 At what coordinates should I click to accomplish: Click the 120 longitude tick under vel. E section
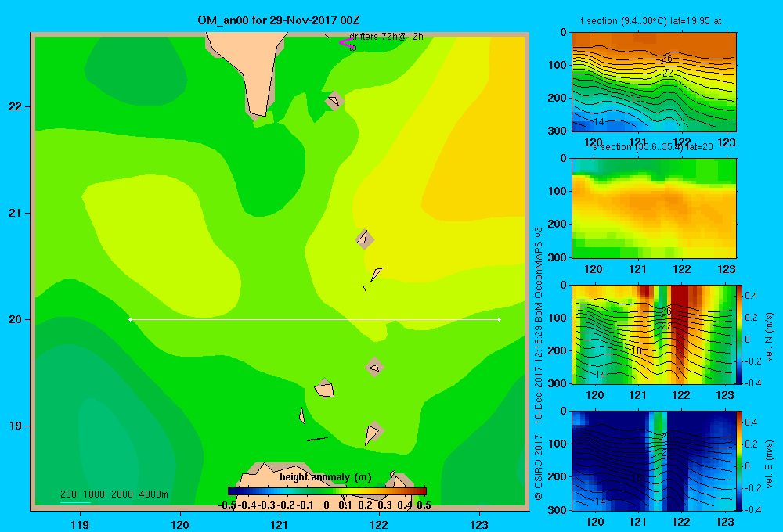click(x=594, y=522)
